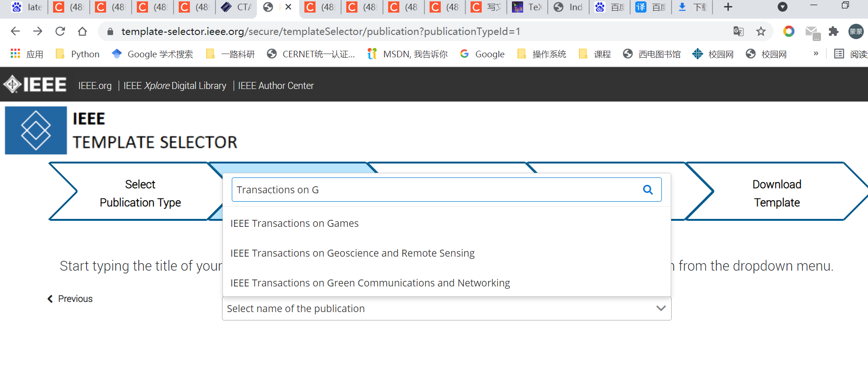Open the 课程 bookmarks folder
The image size is (868, 388).
595,54
